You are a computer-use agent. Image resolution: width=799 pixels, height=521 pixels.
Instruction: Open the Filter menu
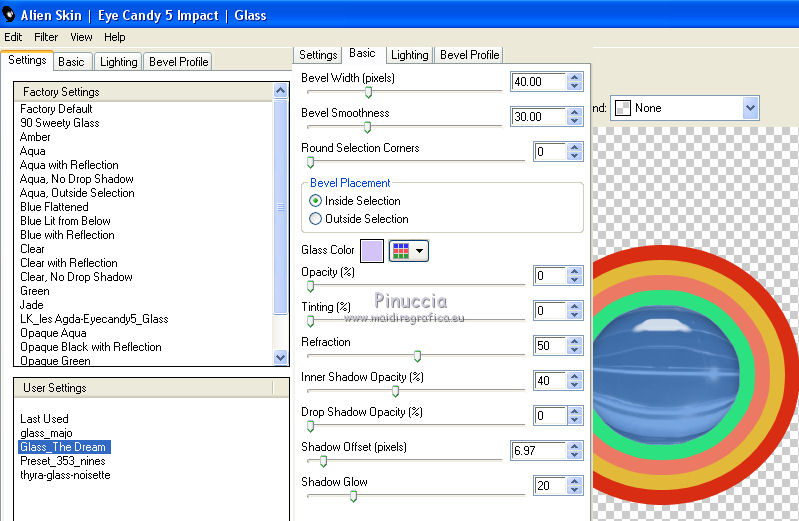tap(46, 37)
